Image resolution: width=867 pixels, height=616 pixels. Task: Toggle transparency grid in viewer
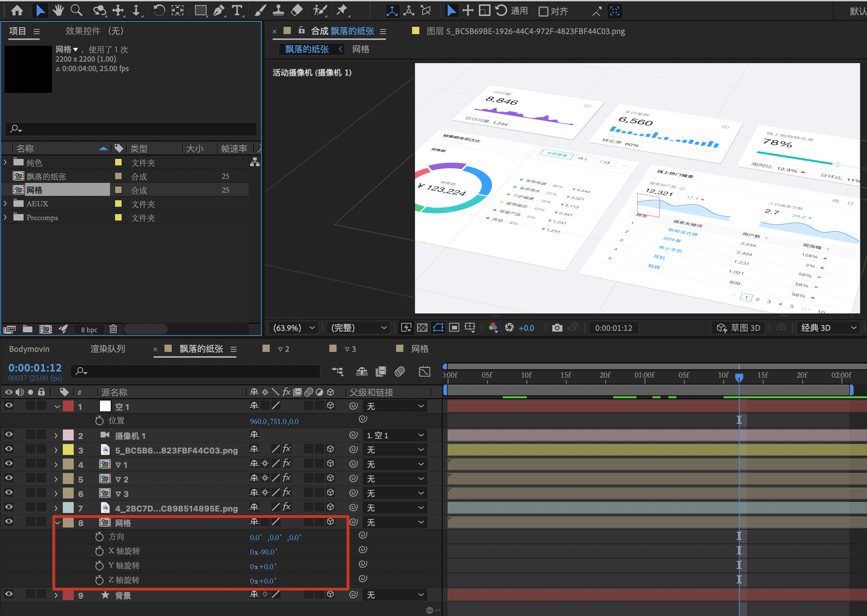(422, 328)
